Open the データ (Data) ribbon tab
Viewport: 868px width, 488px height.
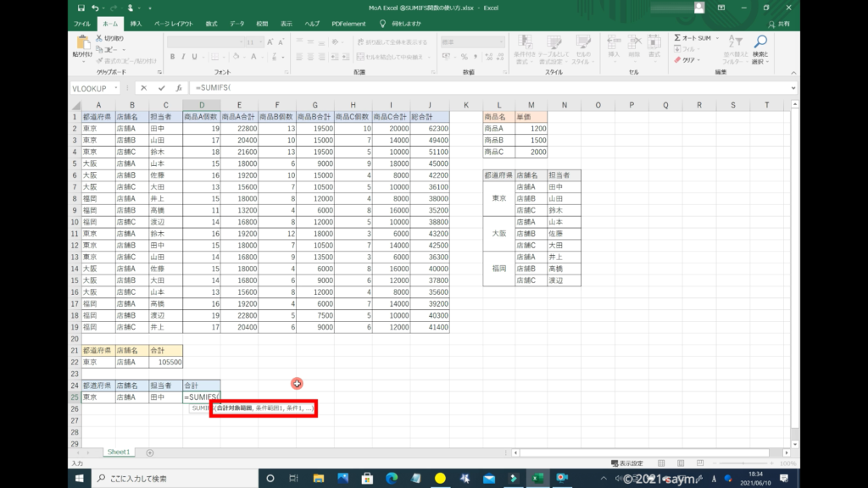pyautogui.click(x=236, y=24)
